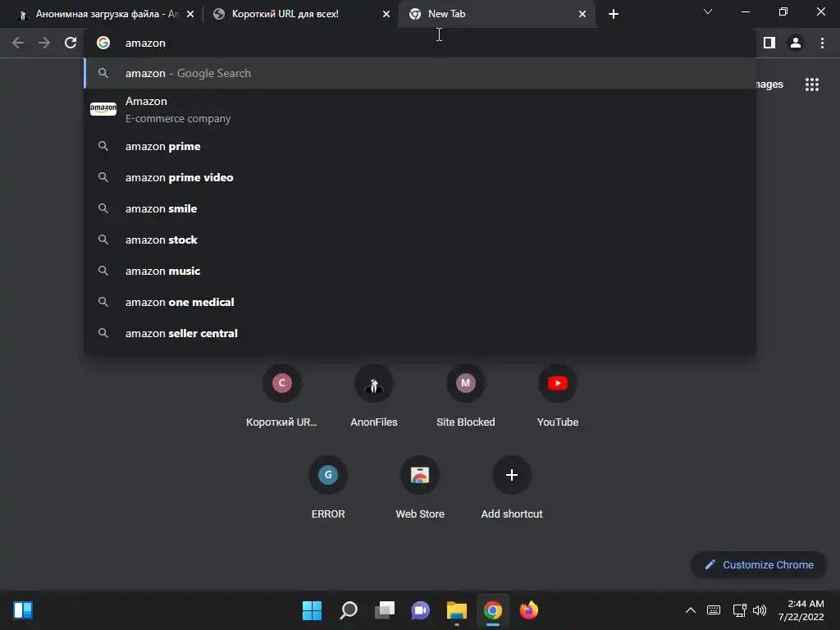Image resolution: width=840 pixels, height=630 pixels.
Task: Open the YouTube shortcut tile
Action: pos(558,395)
